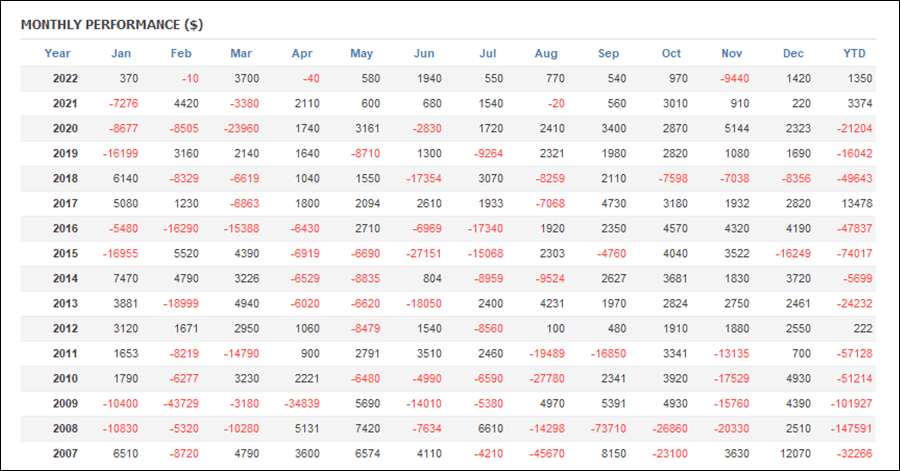Select the 2019 year row label
Viewport: 900px width, 471px height.
point(65,153)
